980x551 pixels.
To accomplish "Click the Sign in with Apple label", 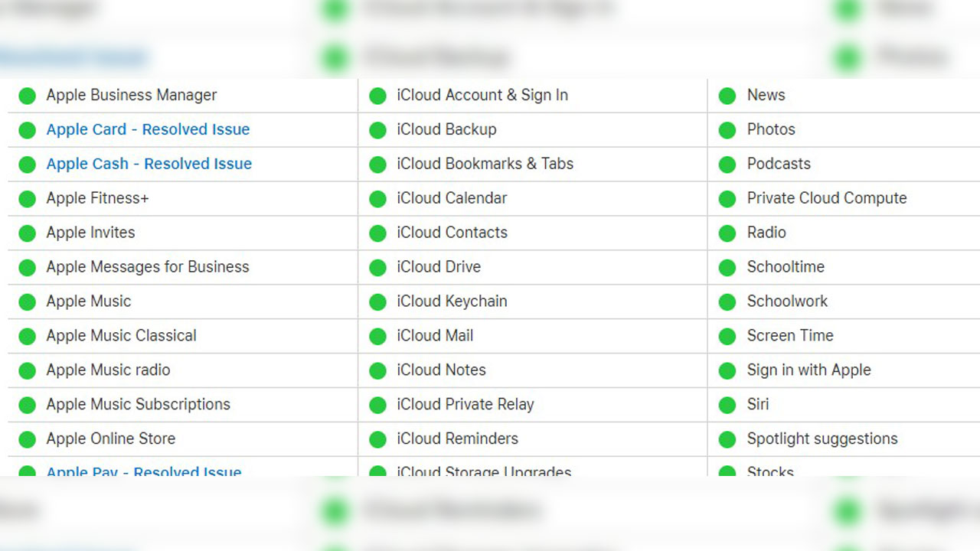I will tap(808, 370).
